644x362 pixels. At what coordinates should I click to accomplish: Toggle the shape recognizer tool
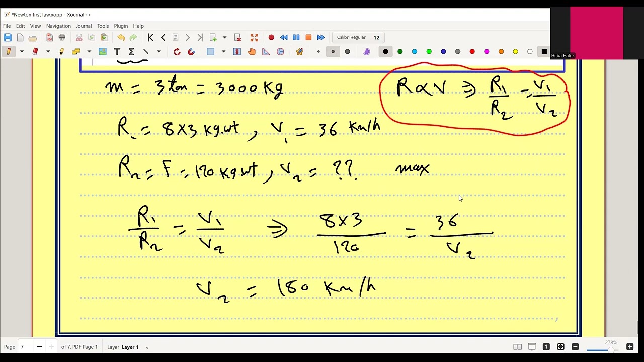point(177,51)
